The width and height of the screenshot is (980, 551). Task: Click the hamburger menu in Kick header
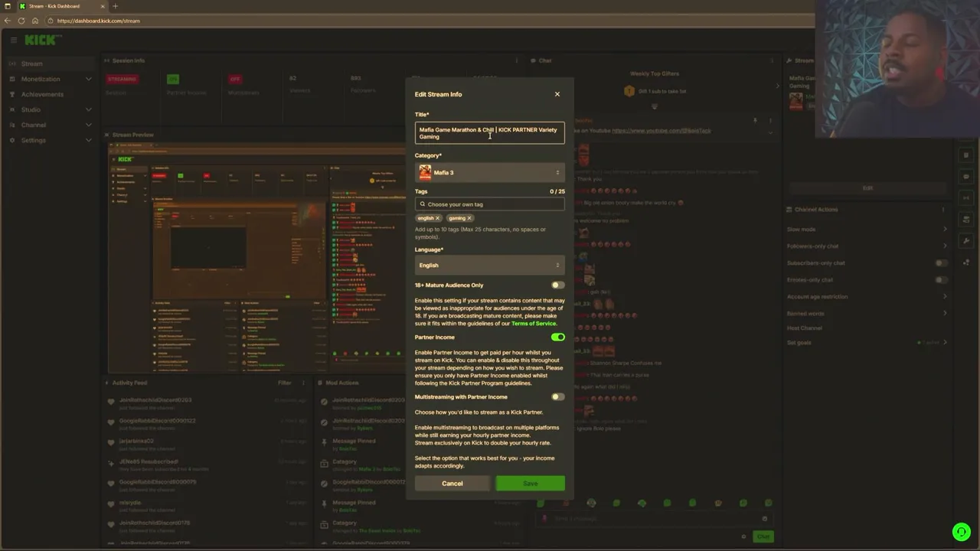pos(13,40)
